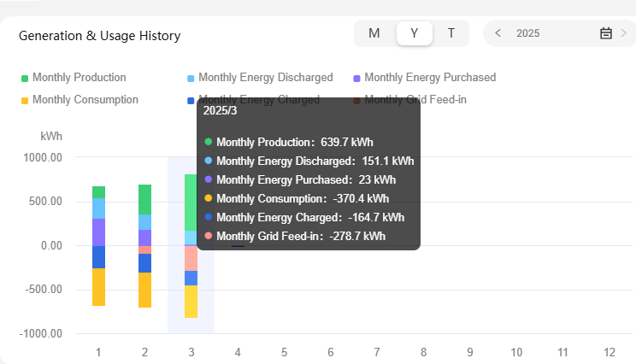This screenshot has width=636, height=364.
Task: Hide Monthly Energy Purchased series
Action: click(x=429, y=78)
